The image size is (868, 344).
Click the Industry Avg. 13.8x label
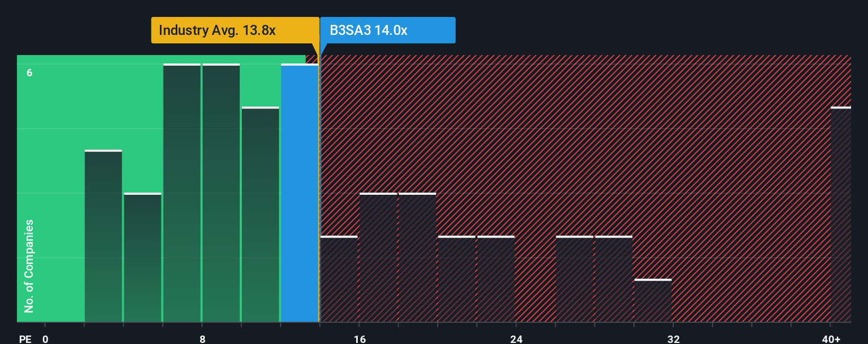pos(235,30)
